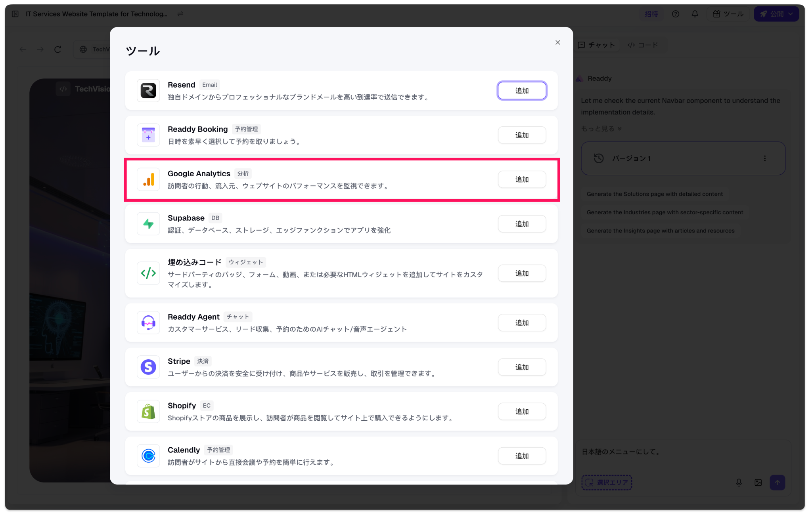Screen dimensions: 812x517
Task: Add the Readdy Booking tool
Action: click(522, 135)
